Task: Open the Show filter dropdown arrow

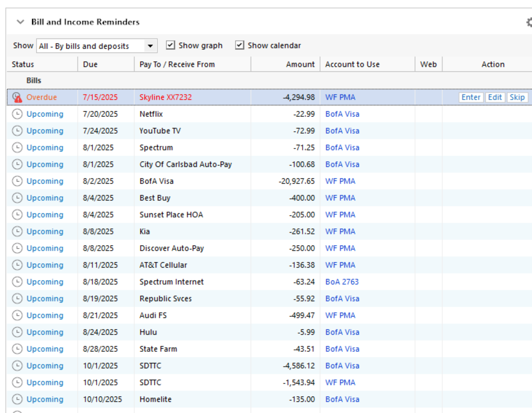Action: point(150,46)
